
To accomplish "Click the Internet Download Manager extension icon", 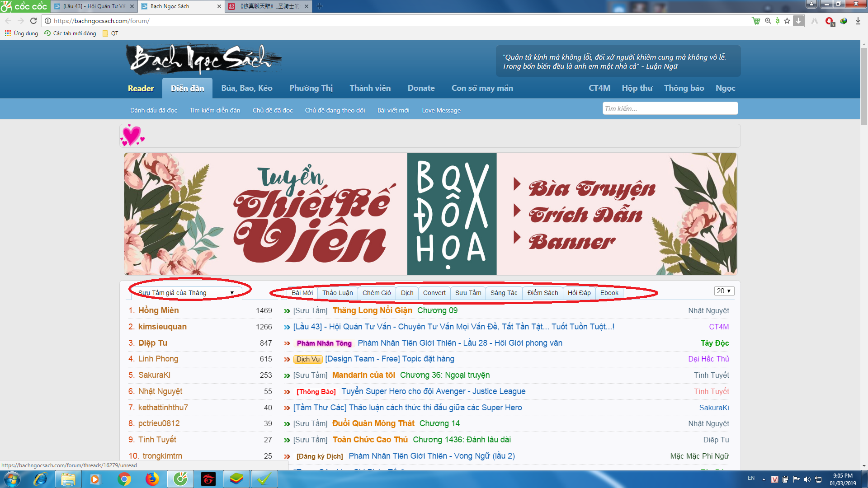I will point(844,21).
